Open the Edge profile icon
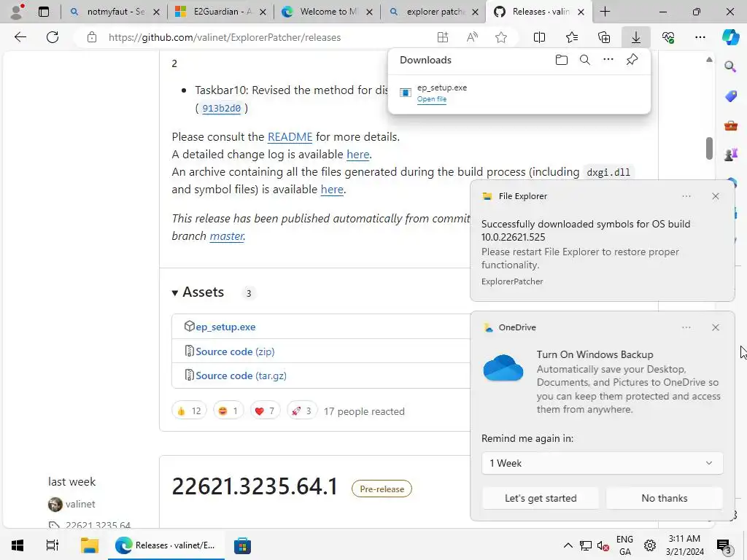The width and height of the screenshot is (747, 560). tap(17, 11)
